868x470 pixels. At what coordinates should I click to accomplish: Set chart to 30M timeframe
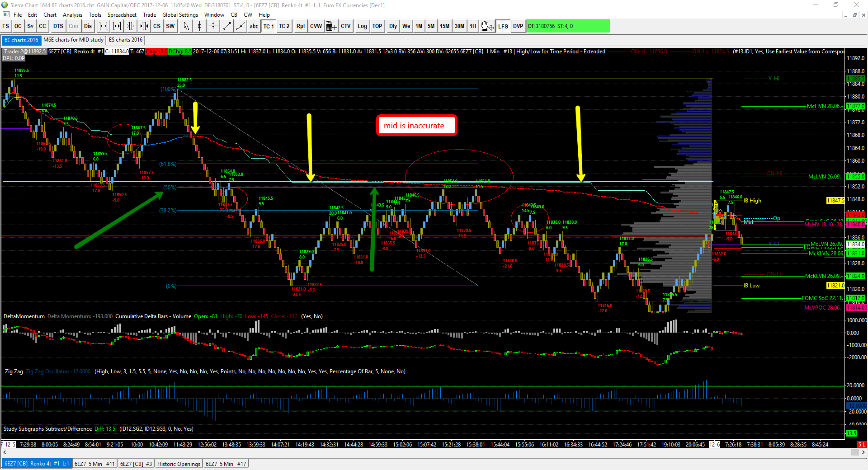click(460, 26)
